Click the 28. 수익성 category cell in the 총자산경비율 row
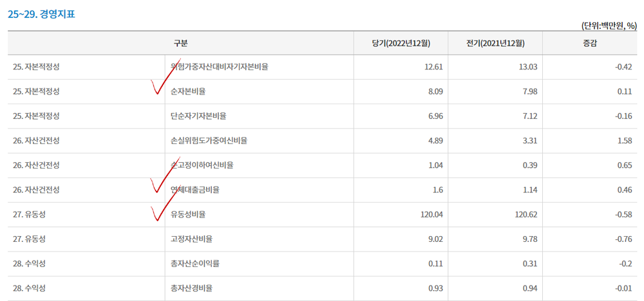Image resolution: width=644 pixels, height=301 pixels. click(29, 288)
